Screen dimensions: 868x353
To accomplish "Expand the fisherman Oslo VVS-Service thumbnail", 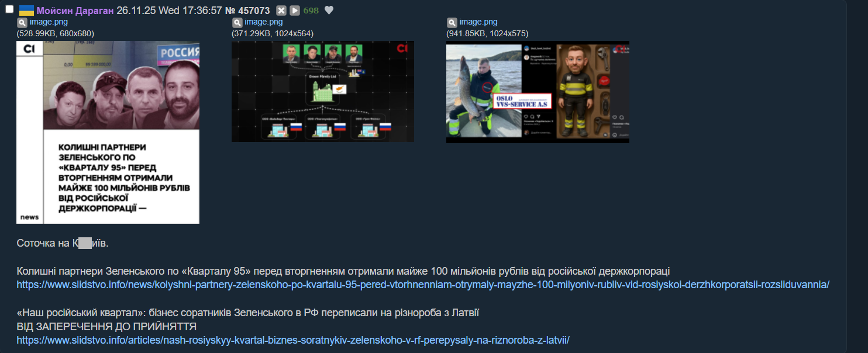I will 538,92.
